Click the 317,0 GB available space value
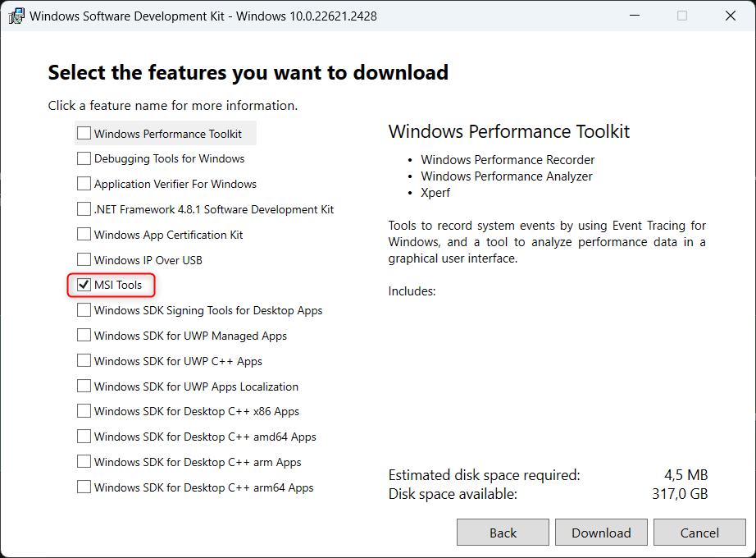Screen dimensions: 756x558 [x=680, y=494]
